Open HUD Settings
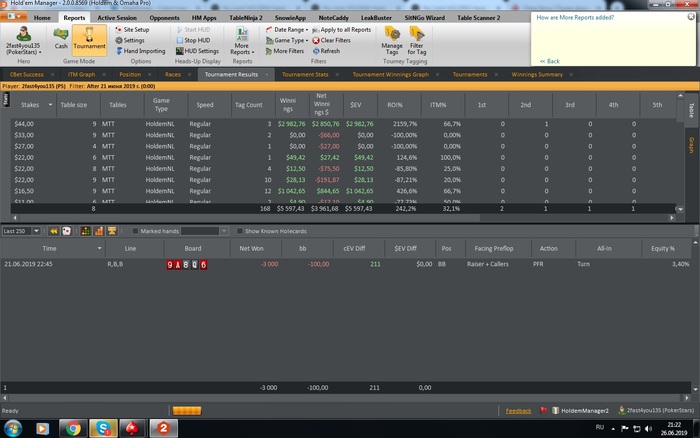Viewport: 700px width, 438px height. (197, 51)
